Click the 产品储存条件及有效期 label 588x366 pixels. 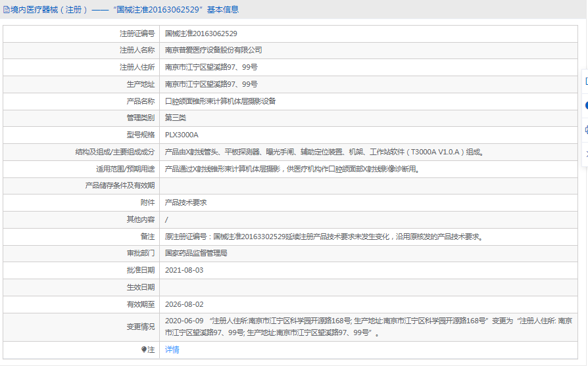[120, 185]
